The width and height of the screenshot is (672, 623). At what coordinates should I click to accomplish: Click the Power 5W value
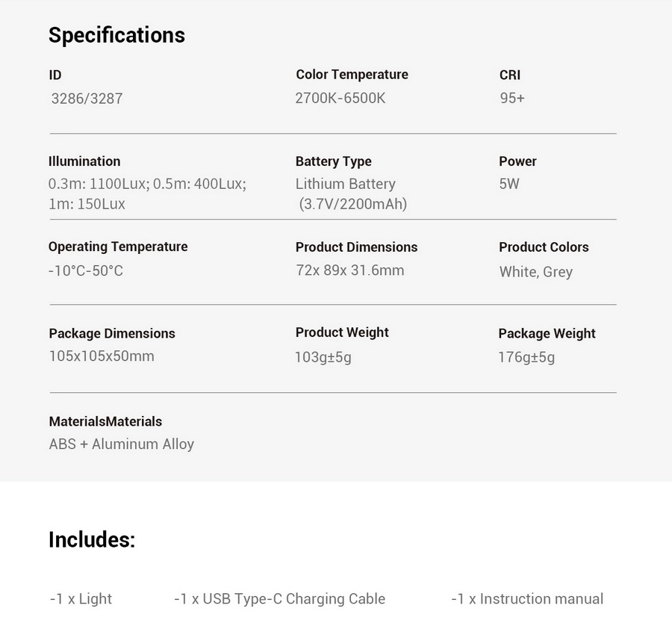(x=509, y=184)
